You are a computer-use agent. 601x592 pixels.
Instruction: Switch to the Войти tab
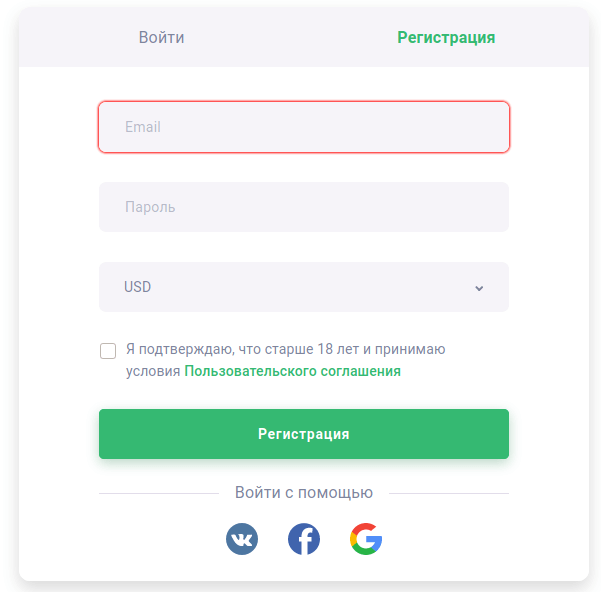click(x=161, y=38)
